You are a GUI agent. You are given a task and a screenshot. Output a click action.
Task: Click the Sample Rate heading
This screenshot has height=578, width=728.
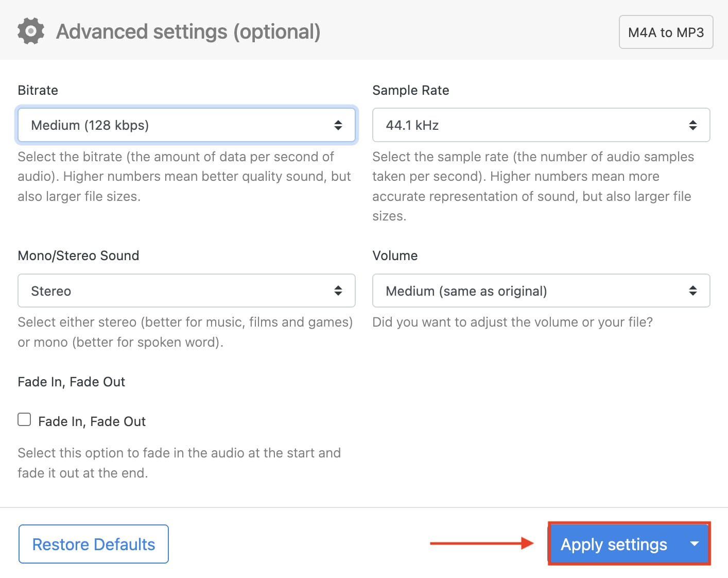click(410, 90)
